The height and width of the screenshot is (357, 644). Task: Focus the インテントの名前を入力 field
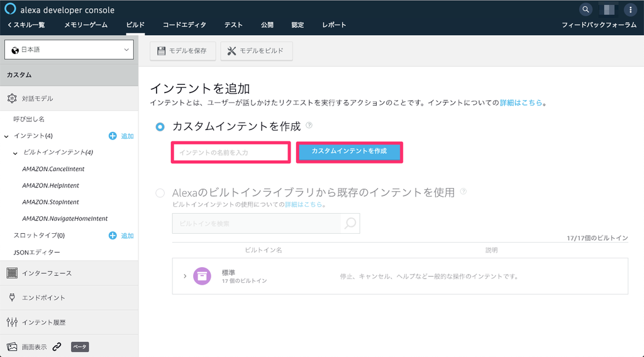pyautogui.click(x=231, y=153)
